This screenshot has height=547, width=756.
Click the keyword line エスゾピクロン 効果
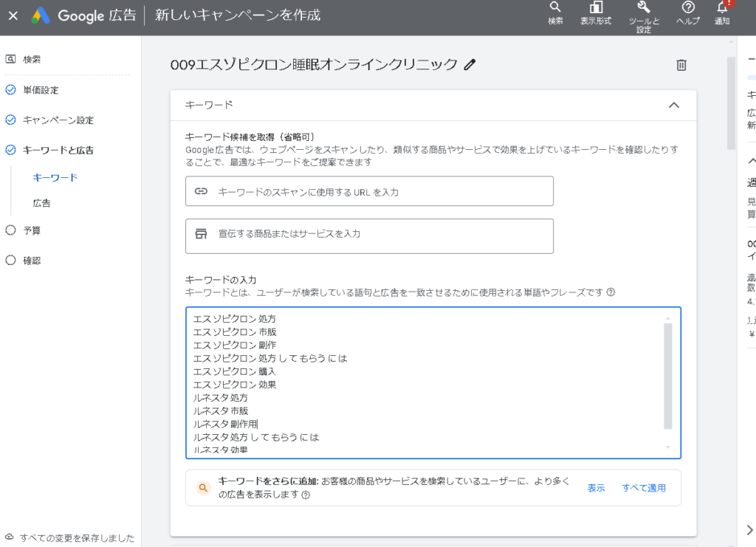click(235, 385)
